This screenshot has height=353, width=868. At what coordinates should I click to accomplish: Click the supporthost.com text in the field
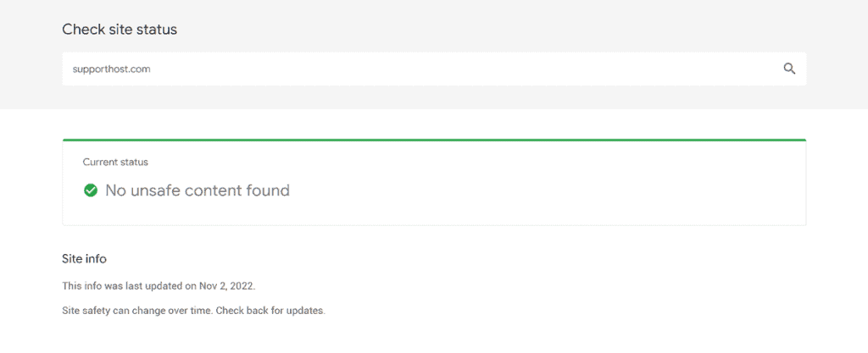click(111, 69)
